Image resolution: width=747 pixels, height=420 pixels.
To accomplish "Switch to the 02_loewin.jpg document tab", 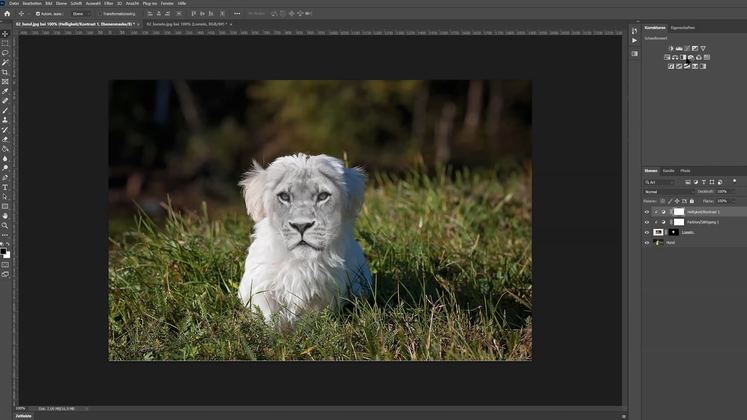I will click(x=186, y=24).
